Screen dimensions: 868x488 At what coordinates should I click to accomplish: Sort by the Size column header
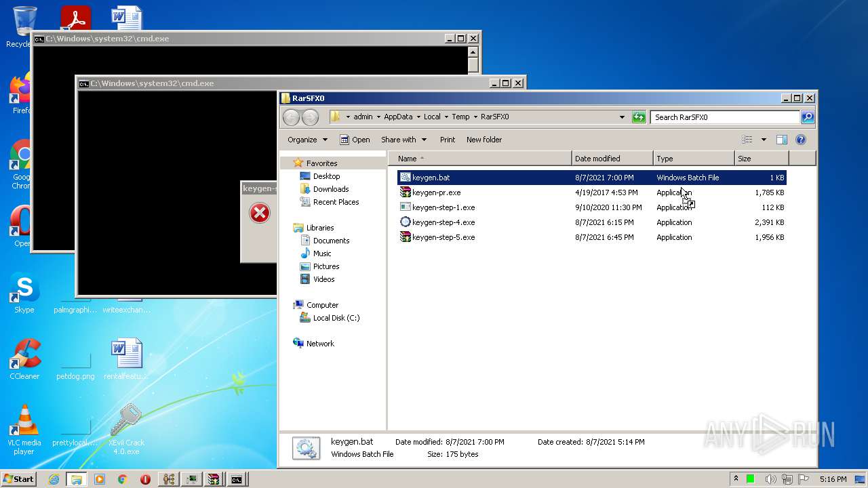click(762, 159)
